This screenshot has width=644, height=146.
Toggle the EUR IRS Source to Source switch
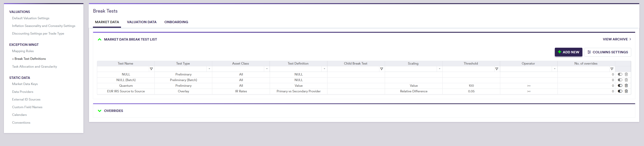[620, 91]
